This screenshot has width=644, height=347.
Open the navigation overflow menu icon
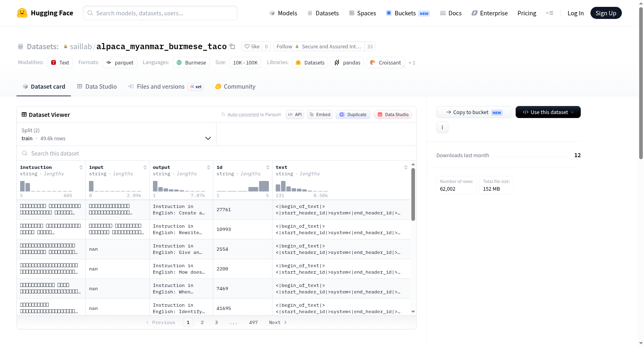tap(549, 13)
